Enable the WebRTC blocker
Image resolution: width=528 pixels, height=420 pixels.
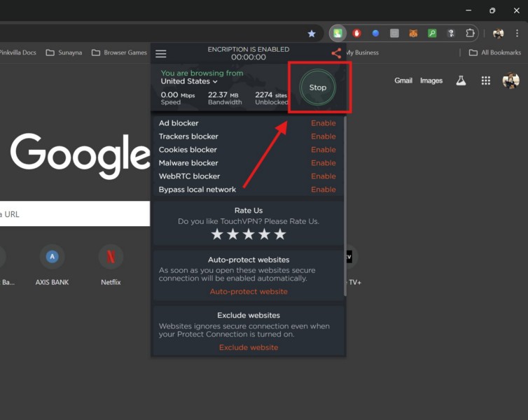[324, 176]
